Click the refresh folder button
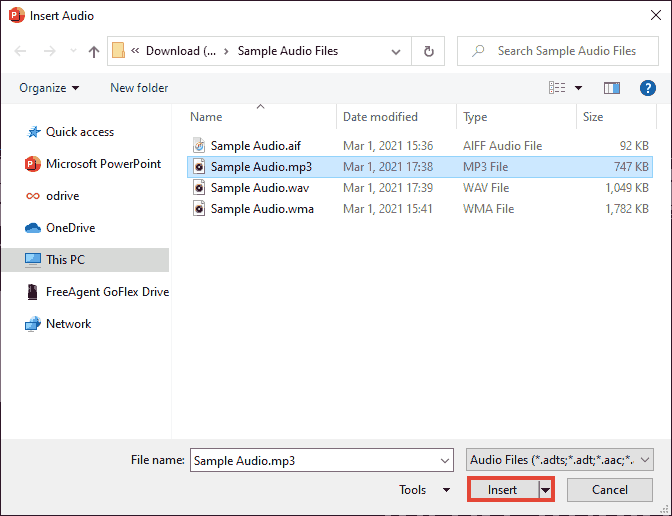Image resolution: width=672 pixels, height=516 pixels. 429,51
